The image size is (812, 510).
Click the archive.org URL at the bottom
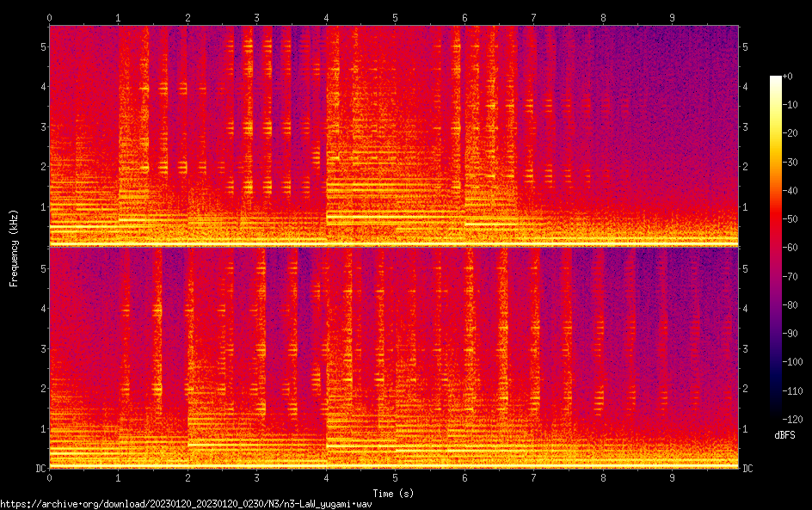[x=188, y=504]
